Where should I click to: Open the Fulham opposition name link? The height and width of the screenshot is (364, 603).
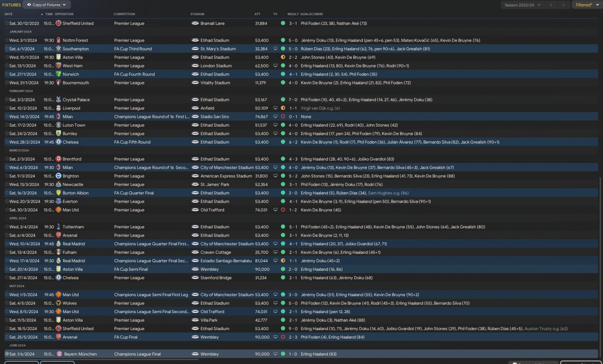pos(70,252)
